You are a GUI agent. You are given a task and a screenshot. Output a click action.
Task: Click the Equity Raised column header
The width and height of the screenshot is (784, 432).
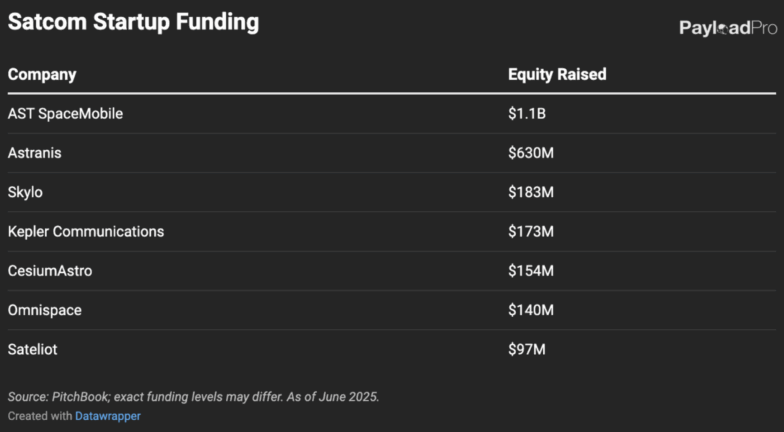coord(557,74)
